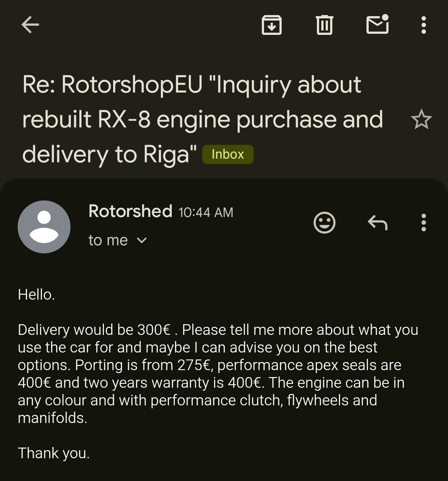Star the RotorshopEU conversation
Viewport: 448px width, 481px height.
(421, 119)
